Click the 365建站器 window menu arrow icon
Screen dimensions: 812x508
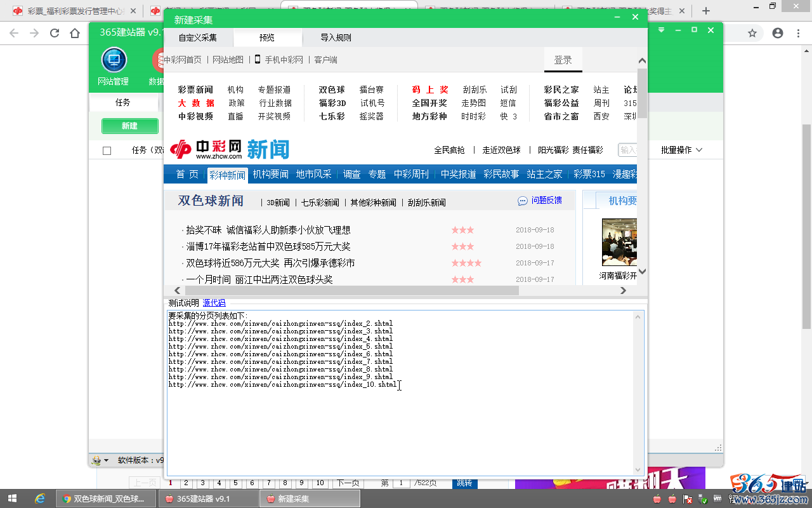[662, 30]
